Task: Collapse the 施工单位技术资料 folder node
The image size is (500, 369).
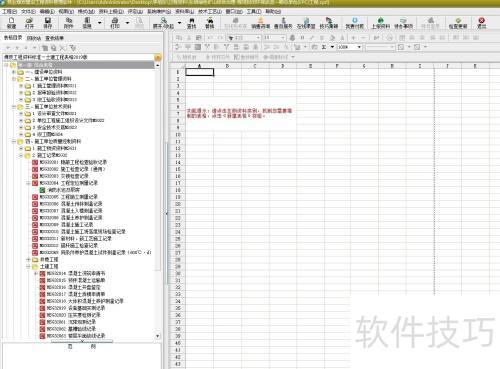Action: 14,107
